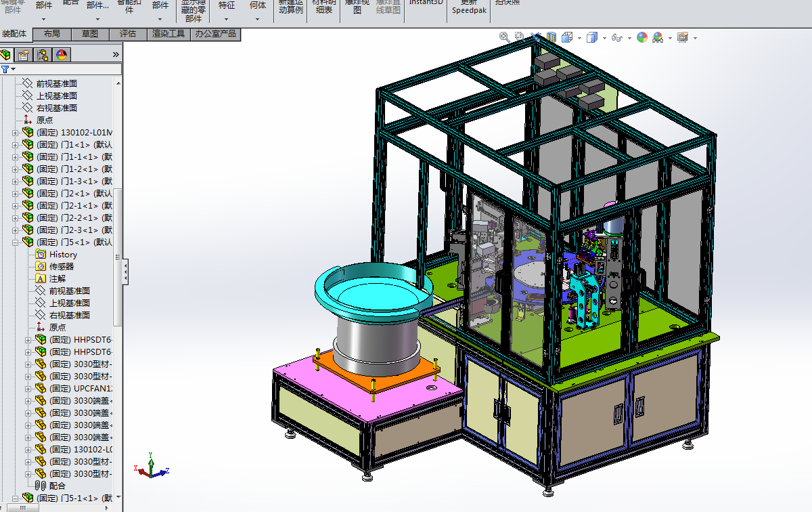Click the 注解 annotations folder icon
The height and width of the screenshot is (512, 812).
[x=41, y=278]
